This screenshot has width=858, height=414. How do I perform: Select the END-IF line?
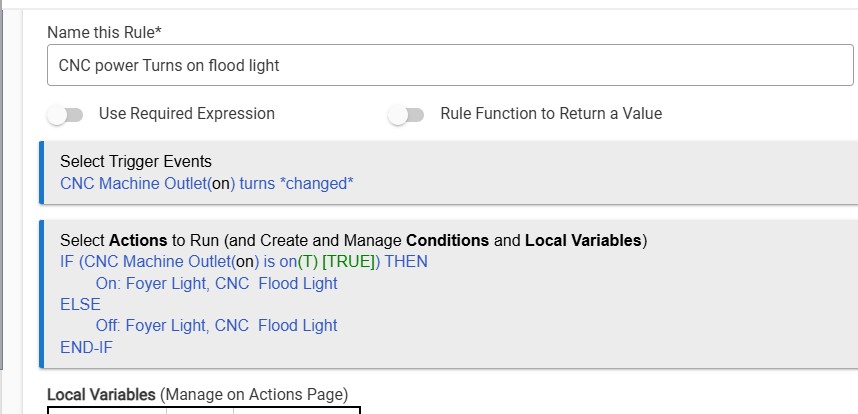pyautogui.click(x=88, y=347)
